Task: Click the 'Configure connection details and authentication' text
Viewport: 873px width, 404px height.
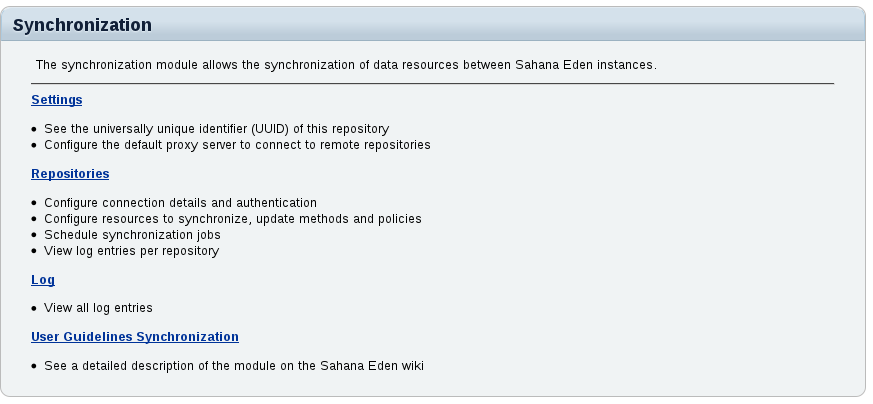Action: point(180,203)
